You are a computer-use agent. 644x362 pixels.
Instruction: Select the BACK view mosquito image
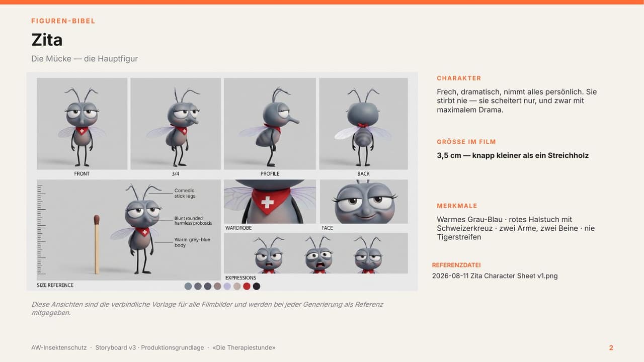click(x=363, y=124)
